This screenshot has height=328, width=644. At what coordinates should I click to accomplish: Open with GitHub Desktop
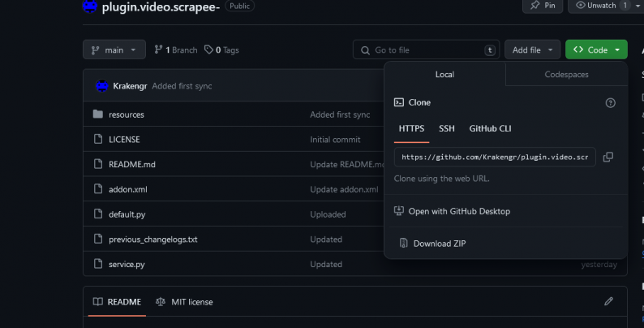click(x=459, y=211)
